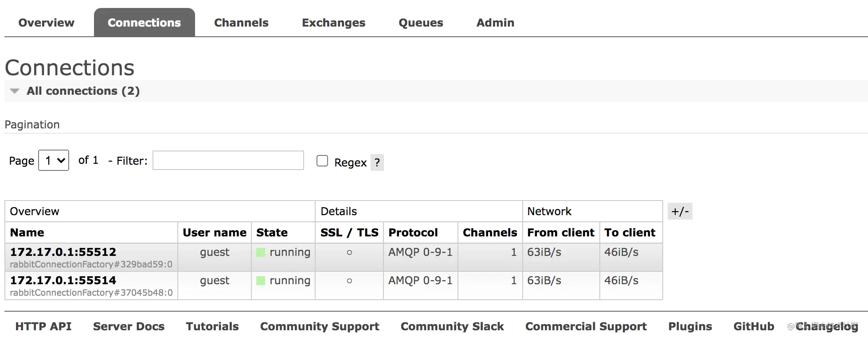This screenshot has width=868, height=340.
Task: Open connection 172.17.0.1:55514 details
Action: click(x=63, y=280)
